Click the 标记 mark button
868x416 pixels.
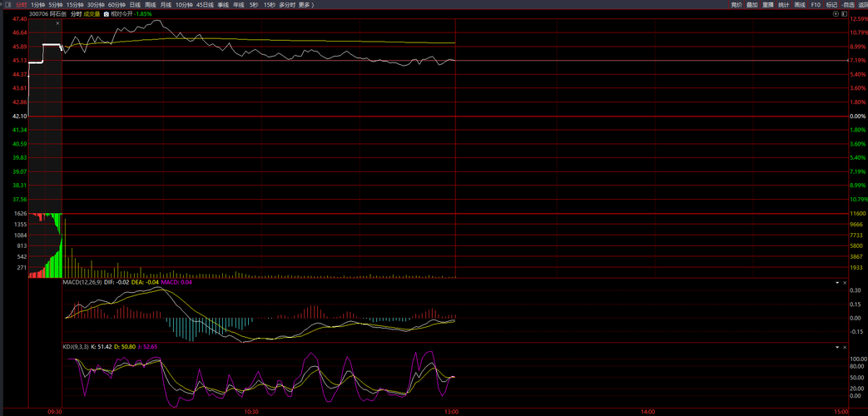pyautogui.click(x=831, y=4)
